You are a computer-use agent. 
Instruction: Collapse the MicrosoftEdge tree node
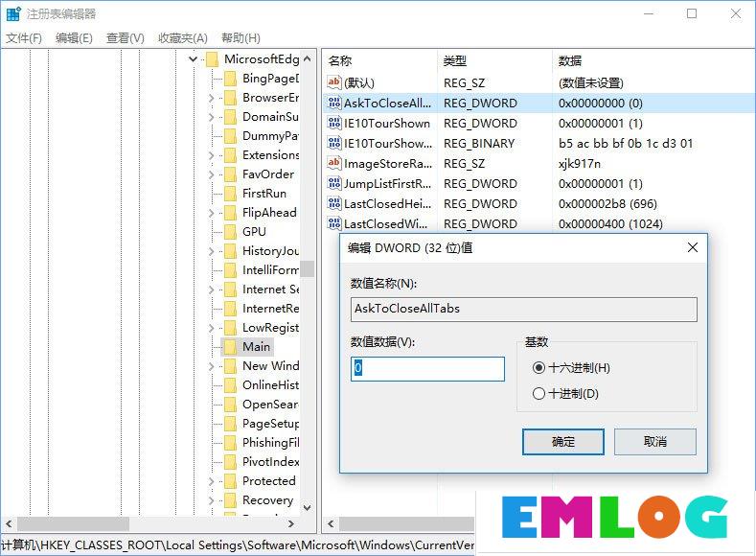193,59
